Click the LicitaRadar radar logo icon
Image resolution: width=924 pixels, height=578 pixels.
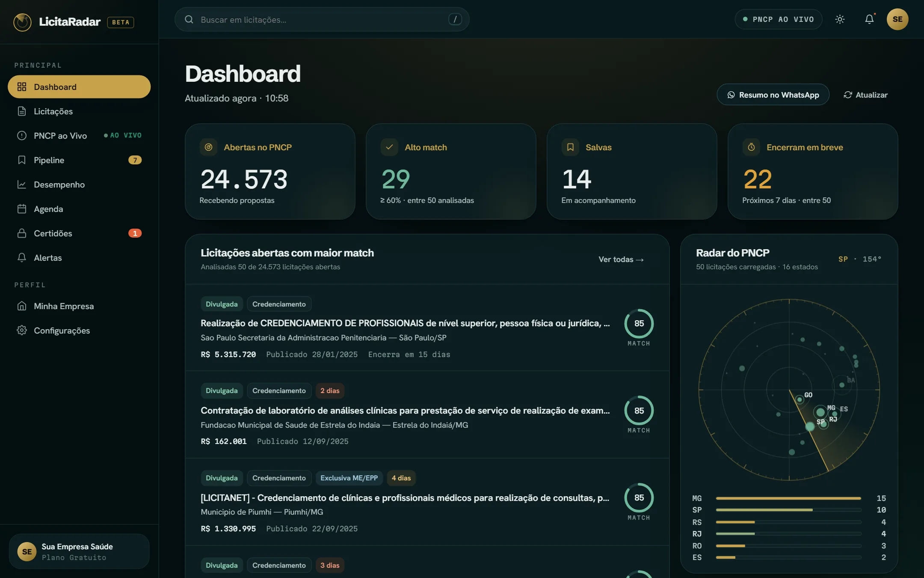(x=22, y=22)
